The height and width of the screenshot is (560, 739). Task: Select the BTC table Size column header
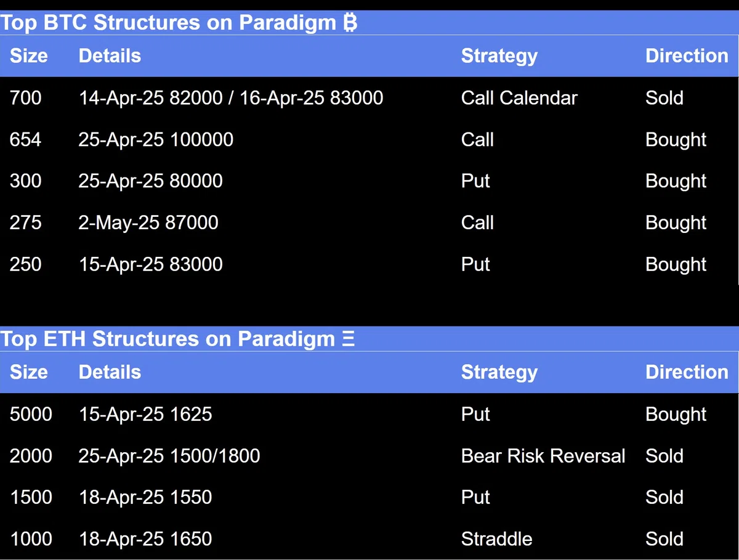pos(29,56)
